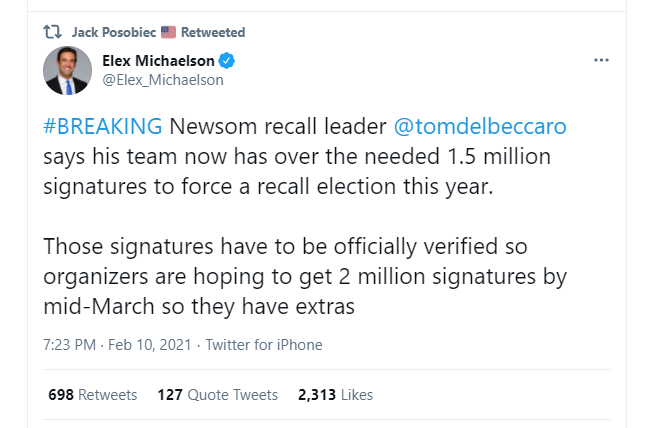Screen dimensions: 645x428
Task: Open the @tomdelbeccaro mention
Action: pyautogui.click(x=480, y=126)
